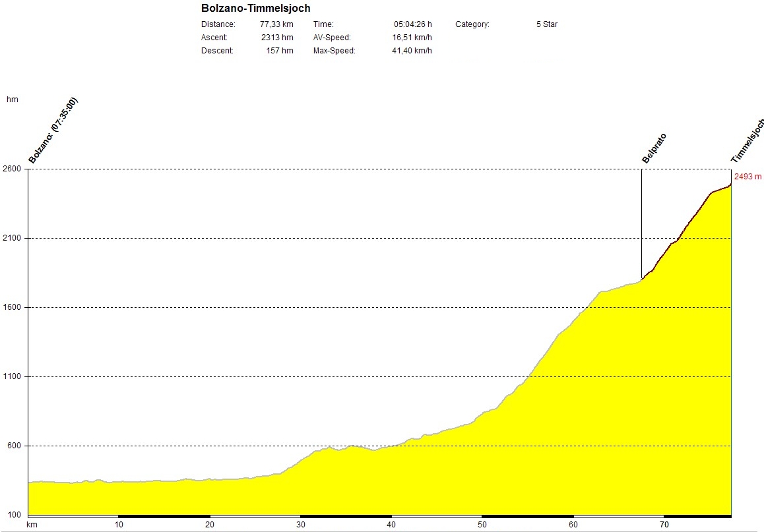Select the Timmelsjoch endpoint label
The width and height of the screenshot is (764, 532).
click(747, 142)
